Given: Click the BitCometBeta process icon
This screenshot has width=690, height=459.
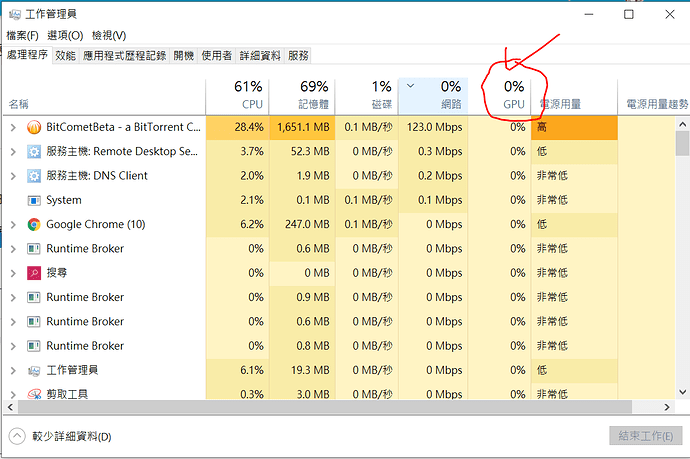Looking at the screenshot, I should tap(33, 127).
